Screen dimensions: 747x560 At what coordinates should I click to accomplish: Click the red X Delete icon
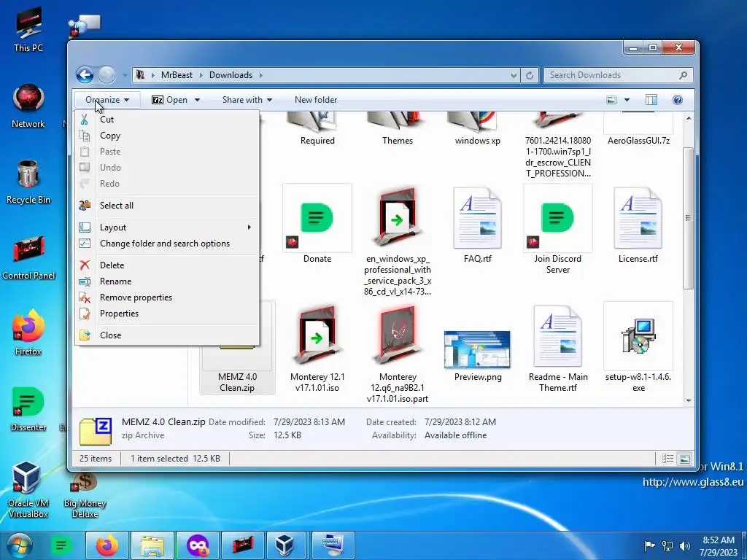[x=85, y=265]
